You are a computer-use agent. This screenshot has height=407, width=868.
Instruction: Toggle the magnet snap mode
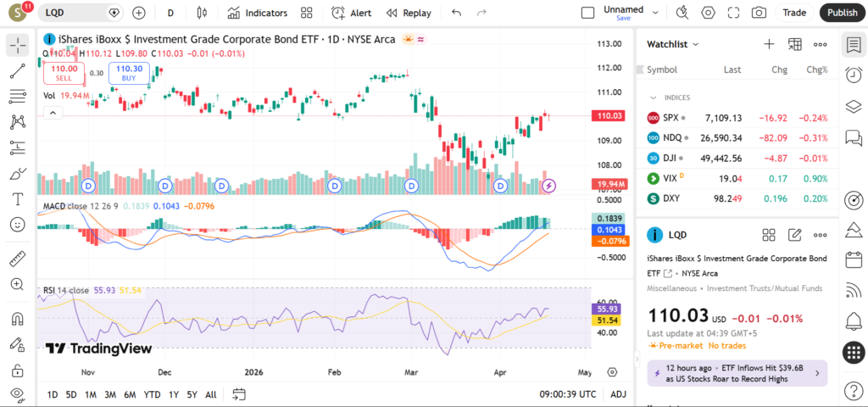tap(17, 320)
